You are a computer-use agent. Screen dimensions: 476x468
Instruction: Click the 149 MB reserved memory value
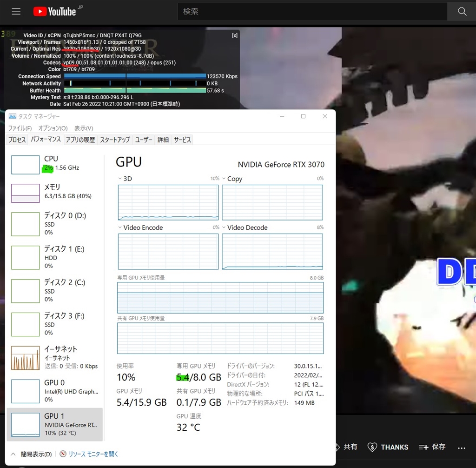(x=304, y=403)
